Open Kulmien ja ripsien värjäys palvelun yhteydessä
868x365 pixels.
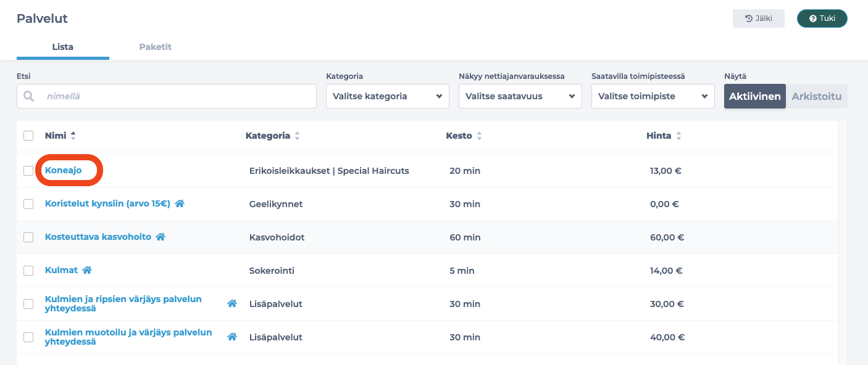click(x=123, y=303)
